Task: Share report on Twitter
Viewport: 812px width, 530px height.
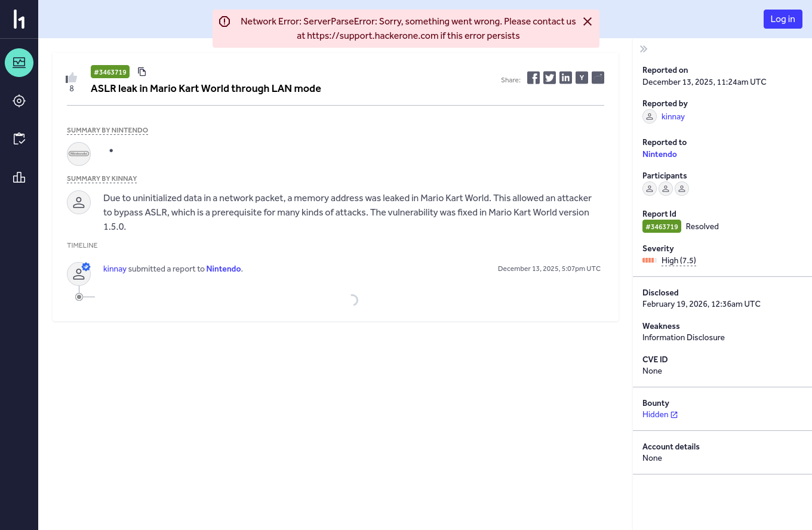Action: click(550, 78)
